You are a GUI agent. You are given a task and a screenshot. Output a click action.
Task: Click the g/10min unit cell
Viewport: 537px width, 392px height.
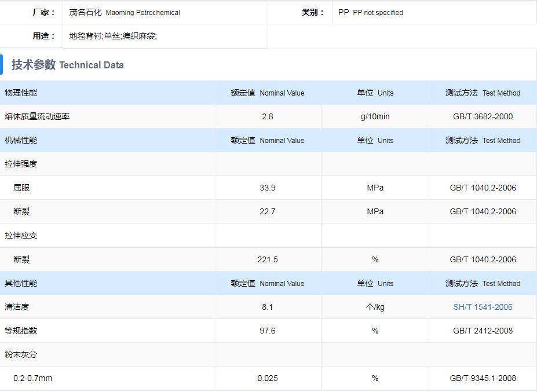click(375, 116)
